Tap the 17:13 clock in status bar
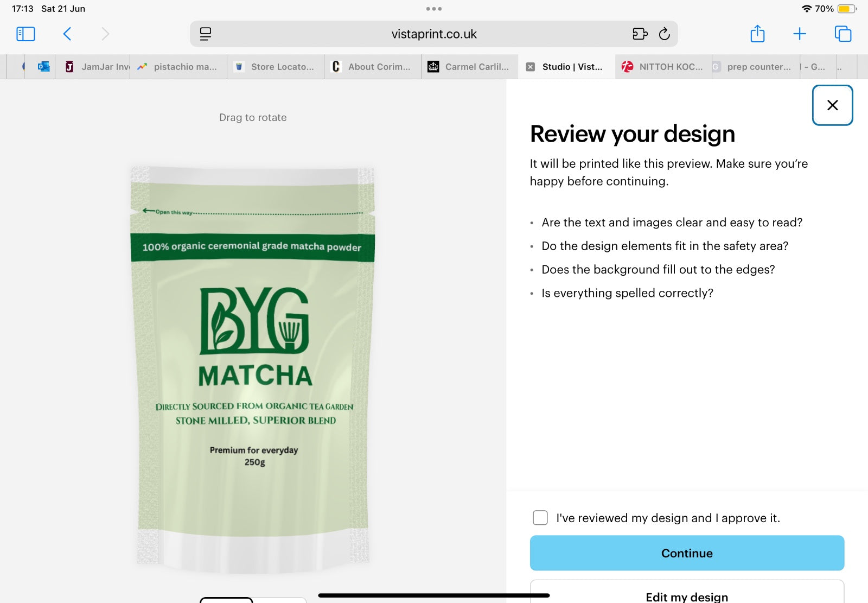Viewport: 868px width, 603px height. [x=22, y=9]
